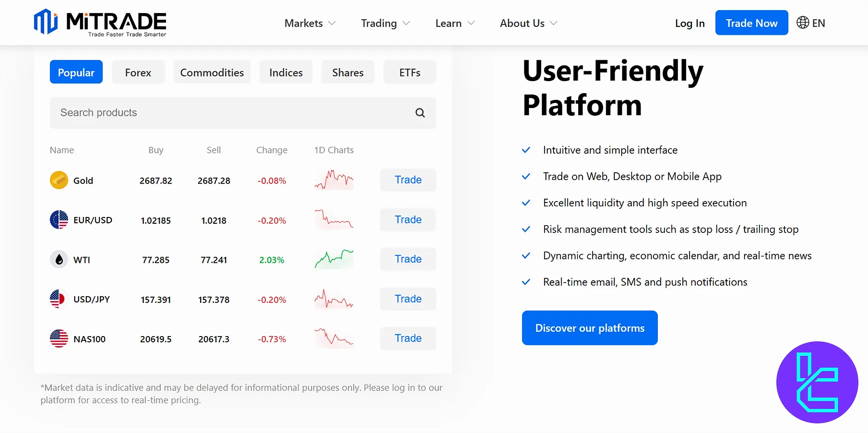This screenshot has width=868, height=433.
Task: Open the NAS100 1D chart thumbnail
Action: point(334,338)
